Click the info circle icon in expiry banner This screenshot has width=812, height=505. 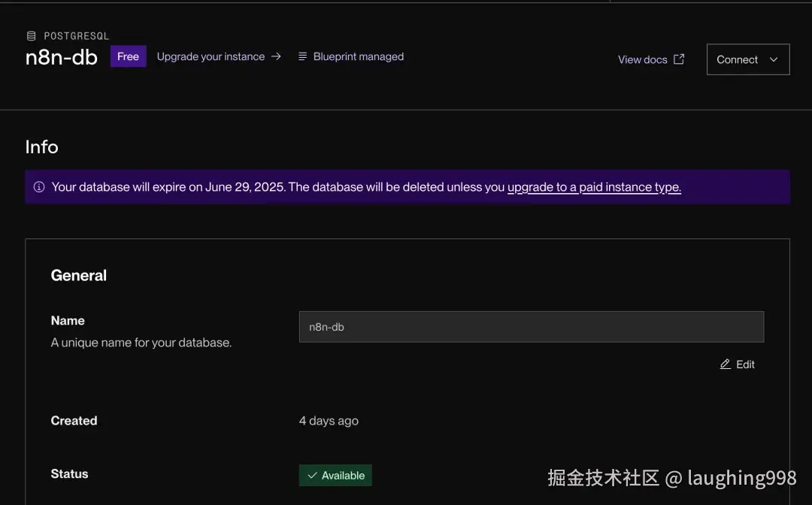(x=39, y=187)
